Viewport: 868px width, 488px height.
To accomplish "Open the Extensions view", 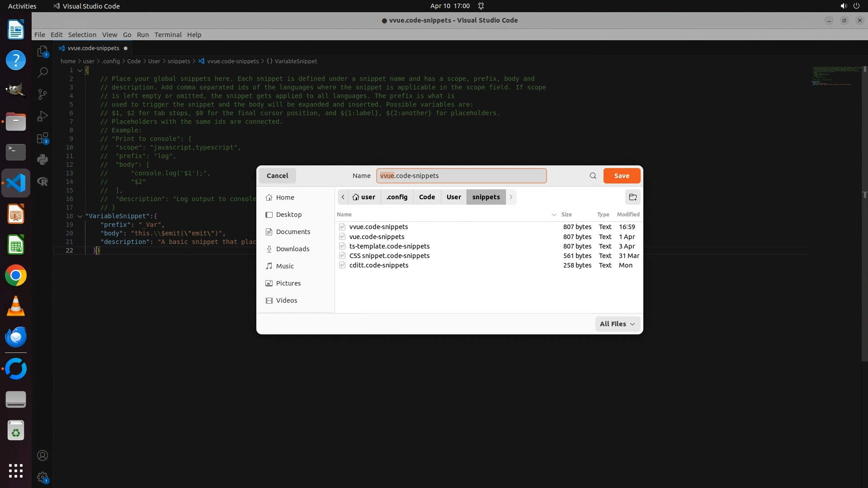I will (42, 138).
